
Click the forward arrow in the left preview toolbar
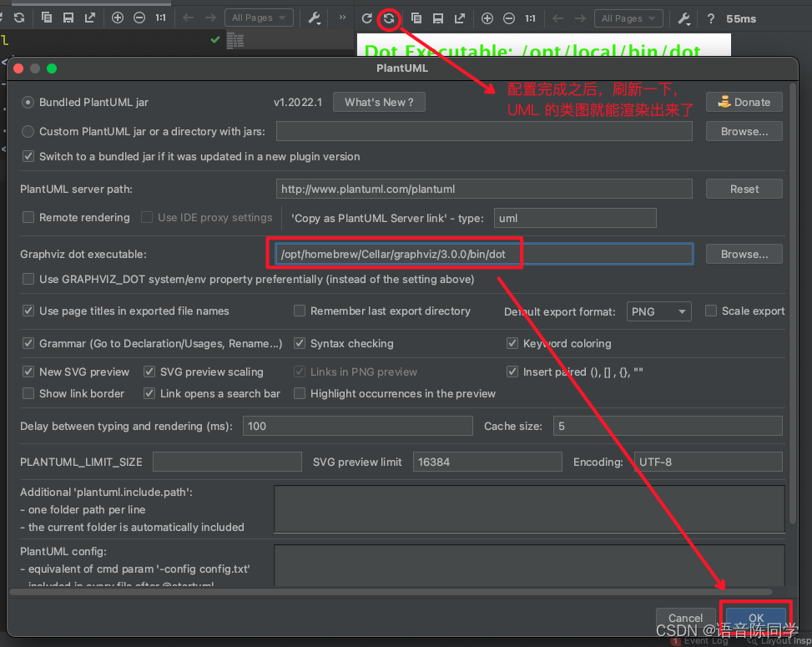pos(210,18)
